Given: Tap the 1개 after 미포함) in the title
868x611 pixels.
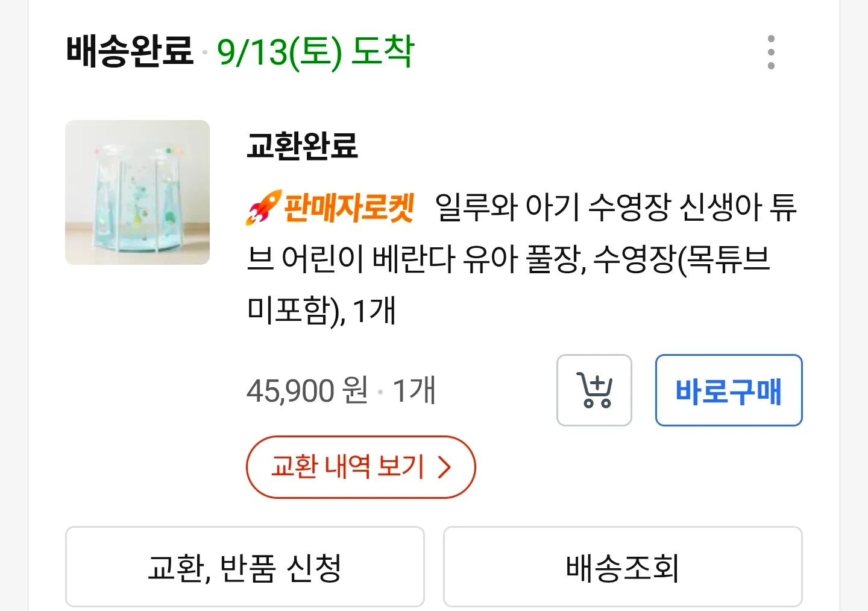Looking at the screenshot, I should click(x=374, y=311).
